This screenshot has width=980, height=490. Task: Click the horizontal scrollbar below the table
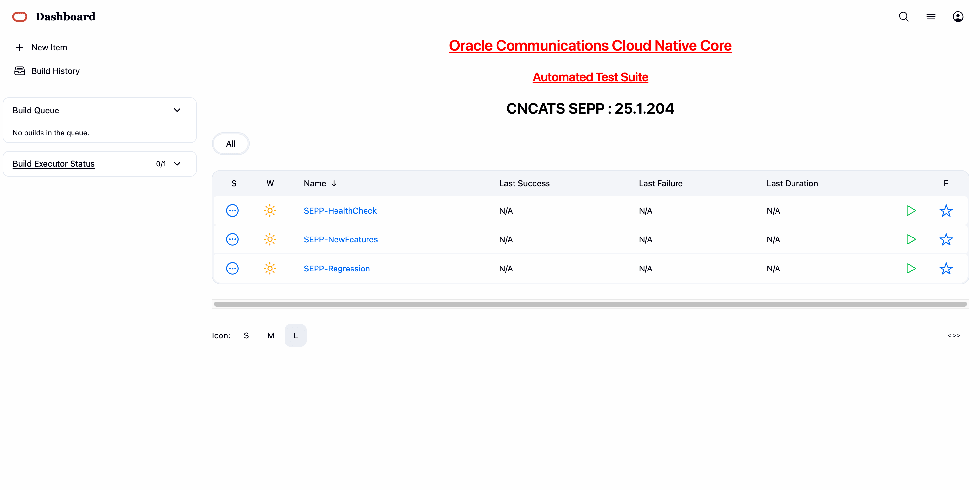590,304
